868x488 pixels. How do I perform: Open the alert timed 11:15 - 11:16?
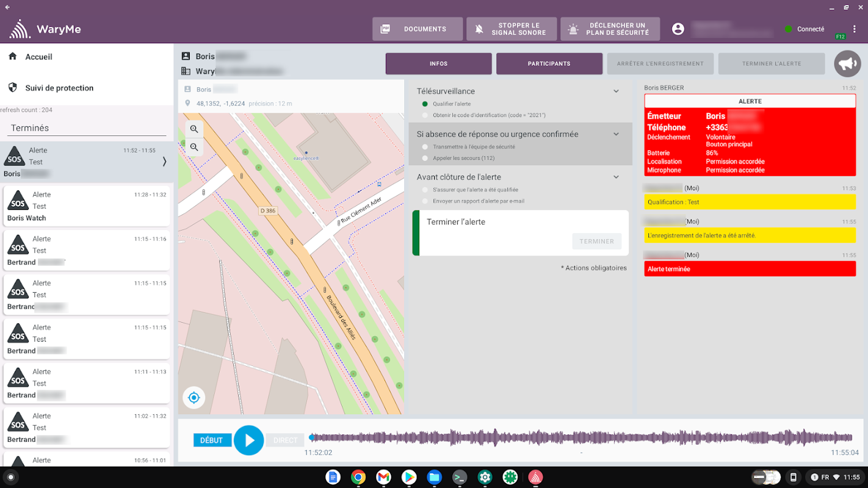click(87, 251)
